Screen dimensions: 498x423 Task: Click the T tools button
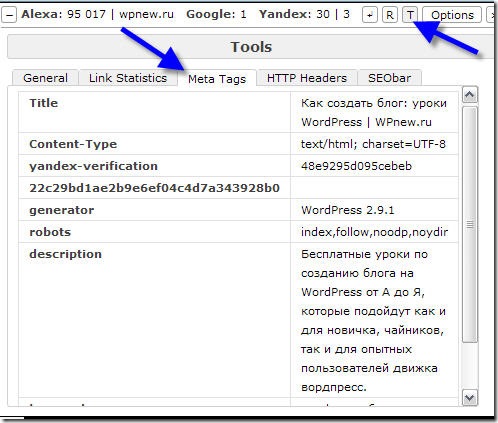pos(410,15)
